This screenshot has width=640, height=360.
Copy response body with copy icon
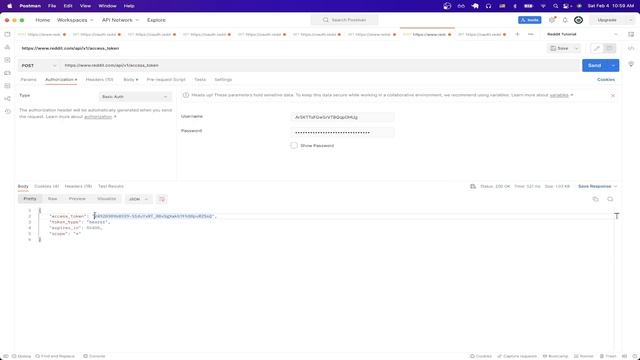coord(596,199)
